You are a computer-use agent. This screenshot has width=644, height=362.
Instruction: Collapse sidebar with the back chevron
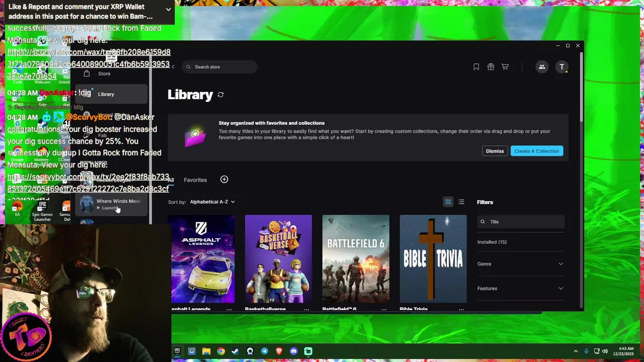173,67
